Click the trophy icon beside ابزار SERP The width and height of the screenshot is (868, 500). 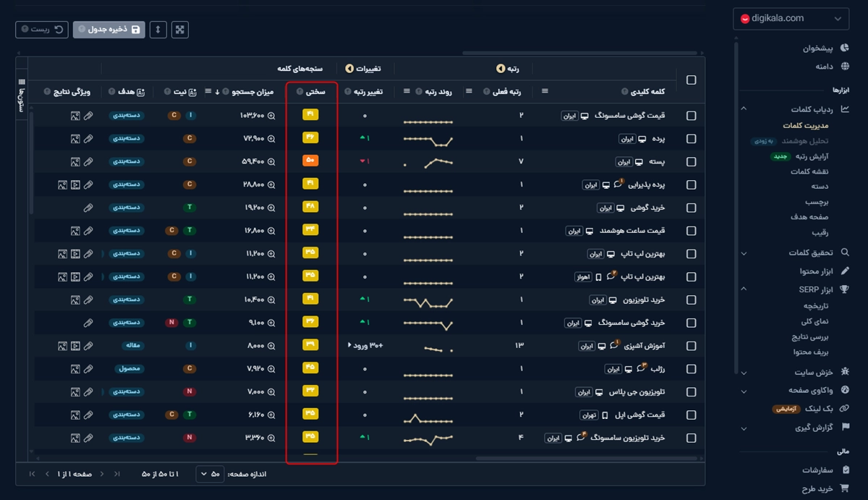pyautogui.click(x=845, y=289)
